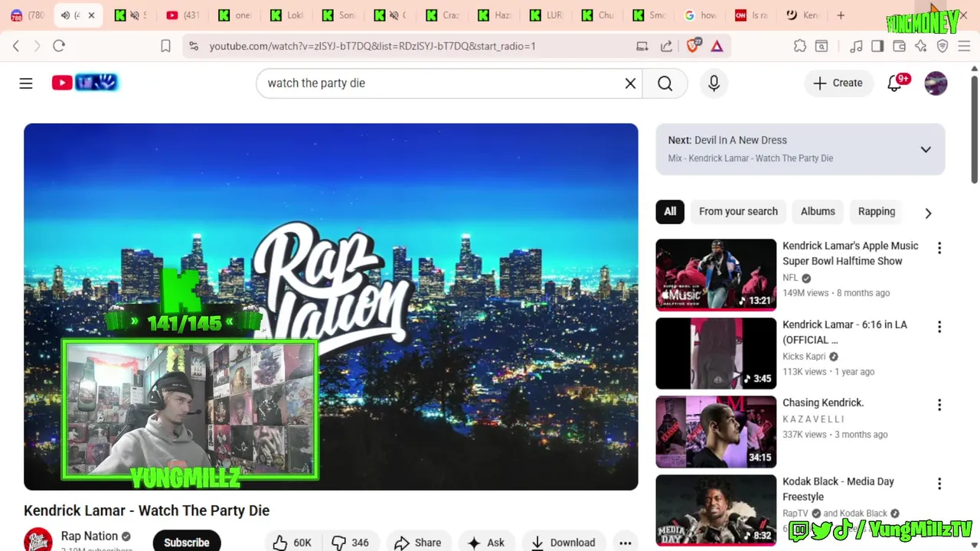Open Brave Shields lion icon
Screen dimensions: 980x551
[693, 46]
